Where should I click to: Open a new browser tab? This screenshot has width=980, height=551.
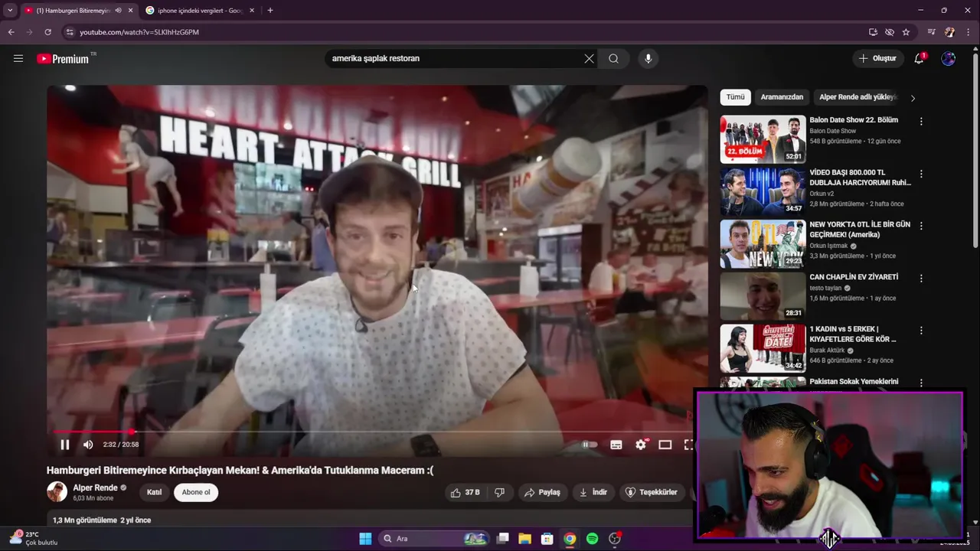click(270, 11)
